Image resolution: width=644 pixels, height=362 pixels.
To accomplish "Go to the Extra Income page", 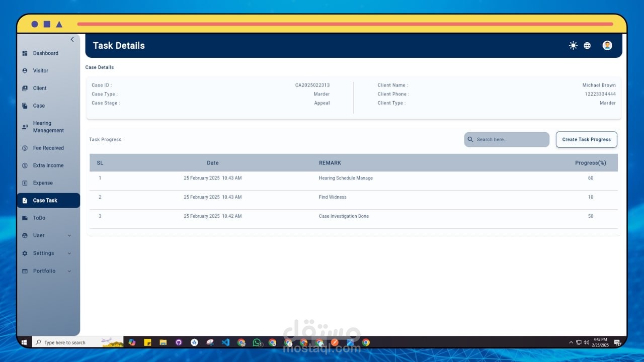I will tap(48, 165).
